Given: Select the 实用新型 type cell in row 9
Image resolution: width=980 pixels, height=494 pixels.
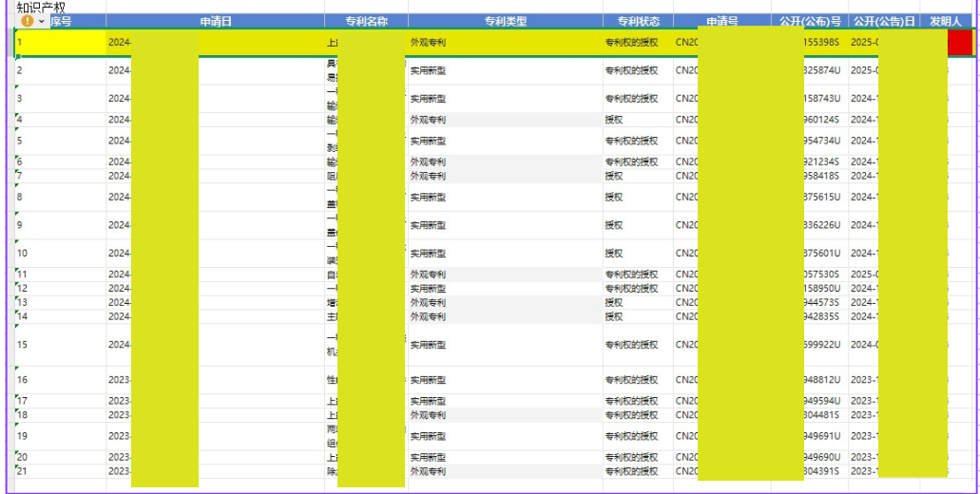Looking at the screenshot, I should 506,225.
